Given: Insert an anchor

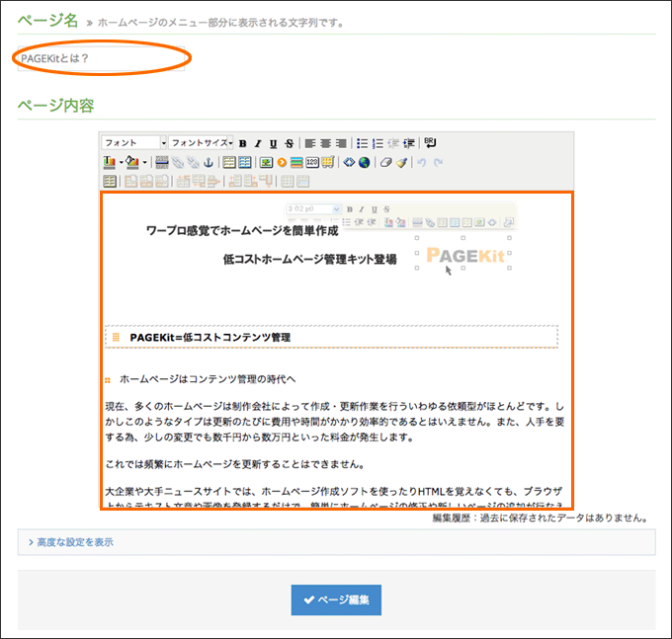Looking at the screenshot, I should [x=208, y=162].
